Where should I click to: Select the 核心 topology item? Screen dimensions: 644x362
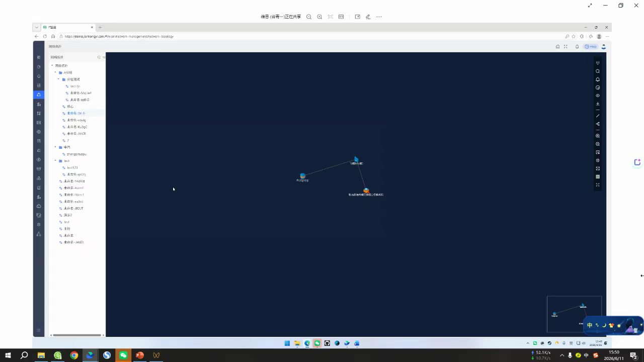click(x=70, y=107)
